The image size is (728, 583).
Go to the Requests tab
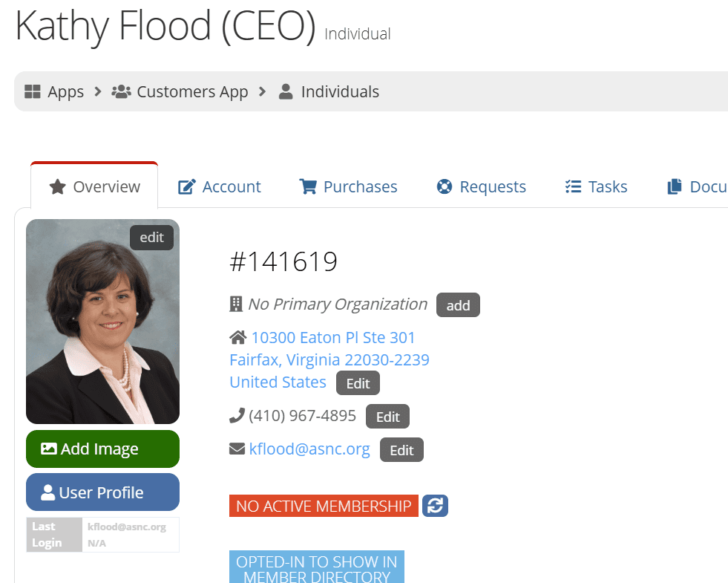tap(481, 186)
